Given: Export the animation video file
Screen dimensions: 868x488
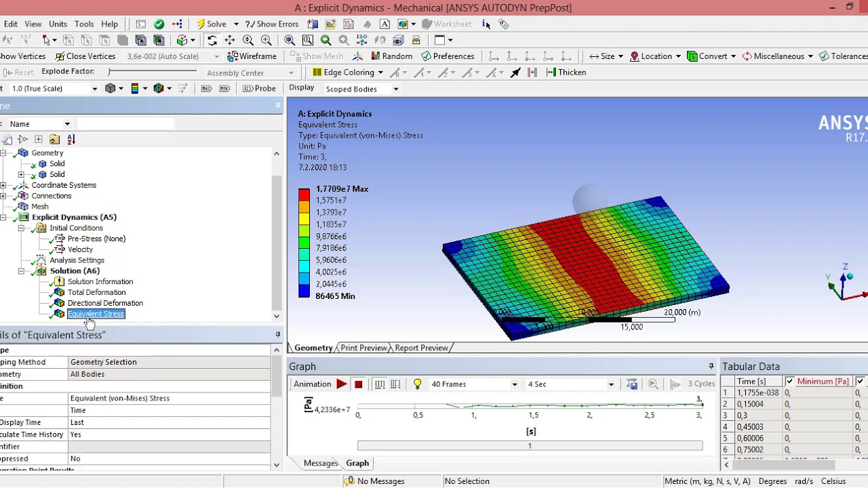Looking at the screenshot, I should (632, 384).
